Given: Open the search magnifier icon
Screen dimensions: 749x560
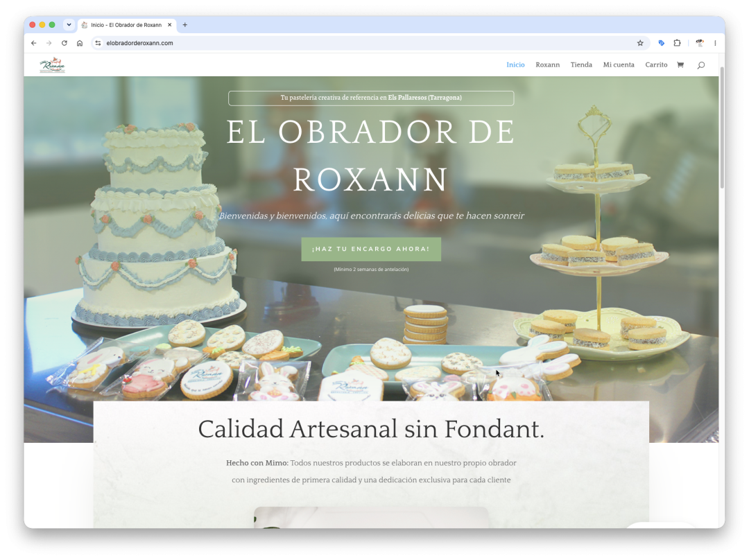Looking at the screenshot, I should pyautogui.click(x=700, y=65).
